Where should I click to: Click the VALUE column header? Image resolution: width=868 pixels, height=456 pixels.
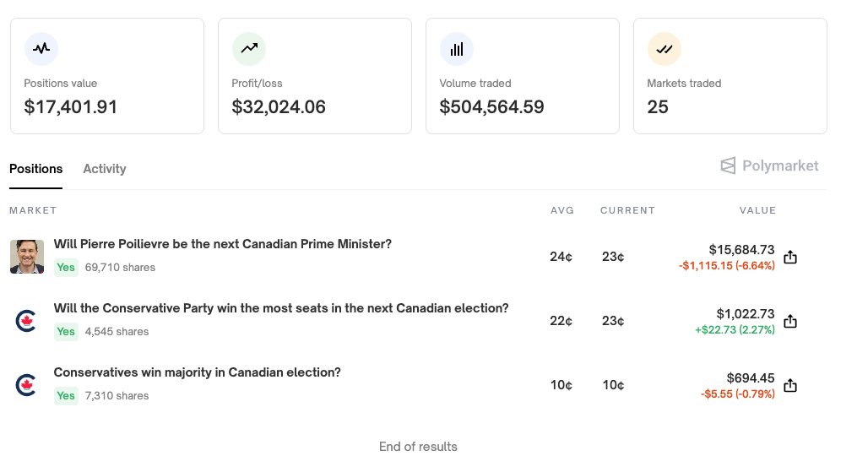757,210
